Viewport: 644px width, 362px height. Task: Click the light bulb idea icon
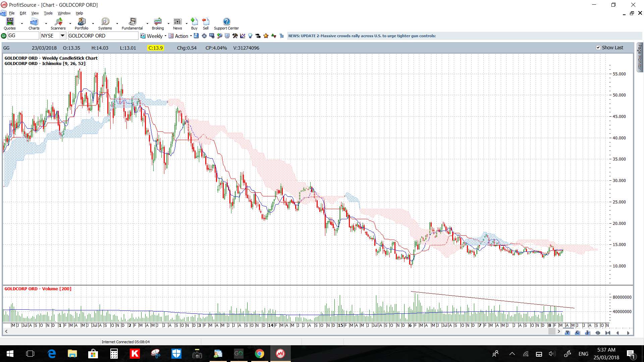[x=250, y=36]
